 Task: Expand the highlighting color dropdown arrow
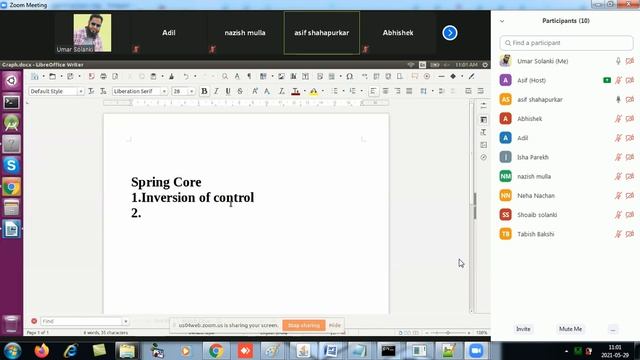pyautogui.click(x=322, y=91)
